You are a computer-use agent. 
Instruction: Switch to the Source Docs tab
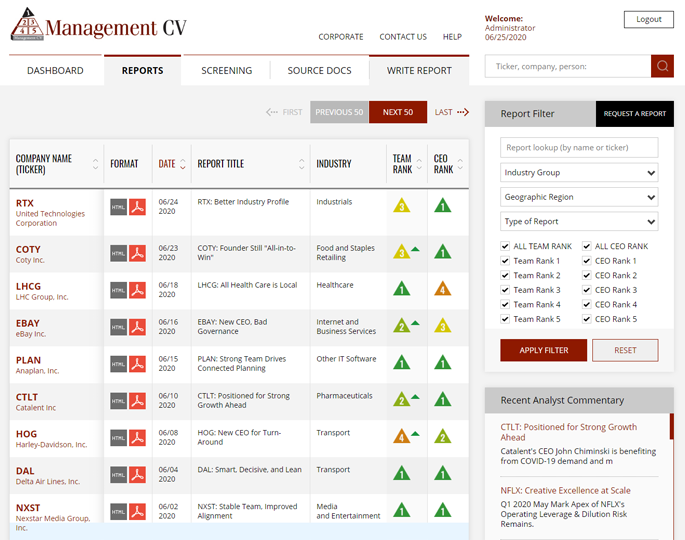coord(319,70)
